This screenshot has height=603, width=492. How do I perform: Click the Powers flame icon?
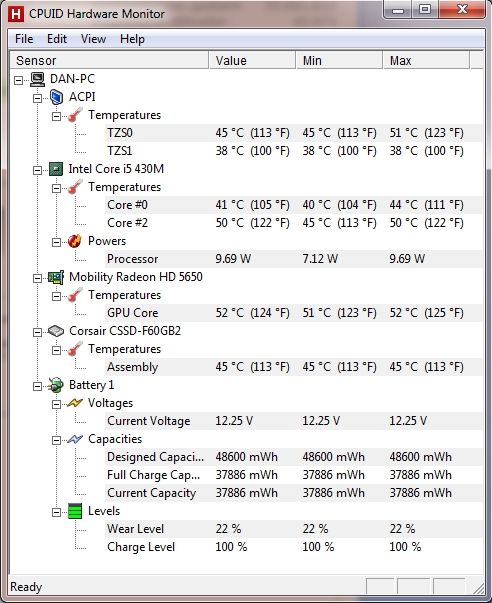point(75,241)
